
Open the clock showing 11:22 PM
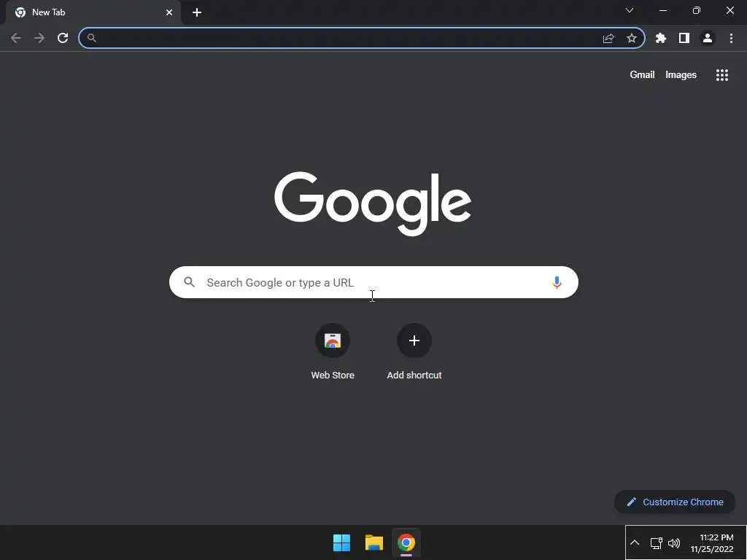click(x=712, y=542)
